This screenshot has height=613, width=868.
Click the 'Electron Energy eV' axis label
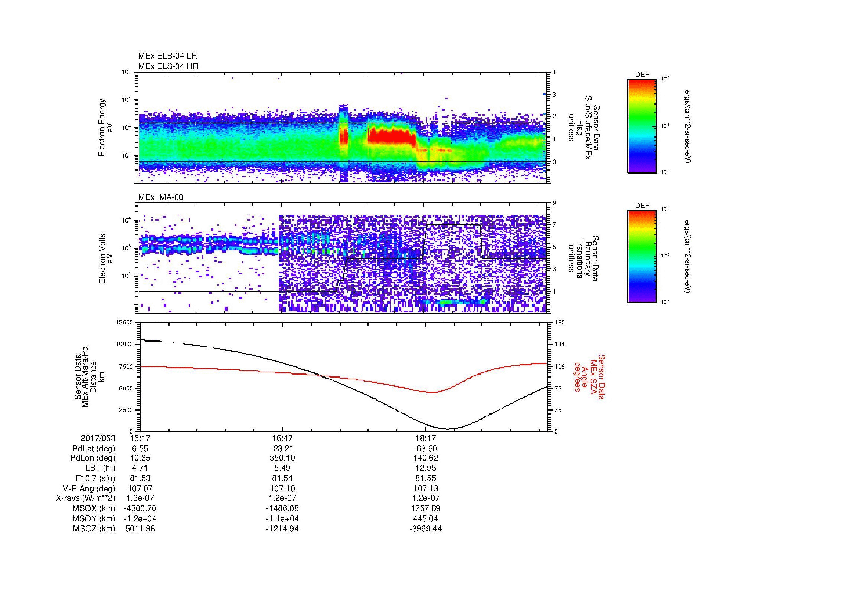click(105, 128)
